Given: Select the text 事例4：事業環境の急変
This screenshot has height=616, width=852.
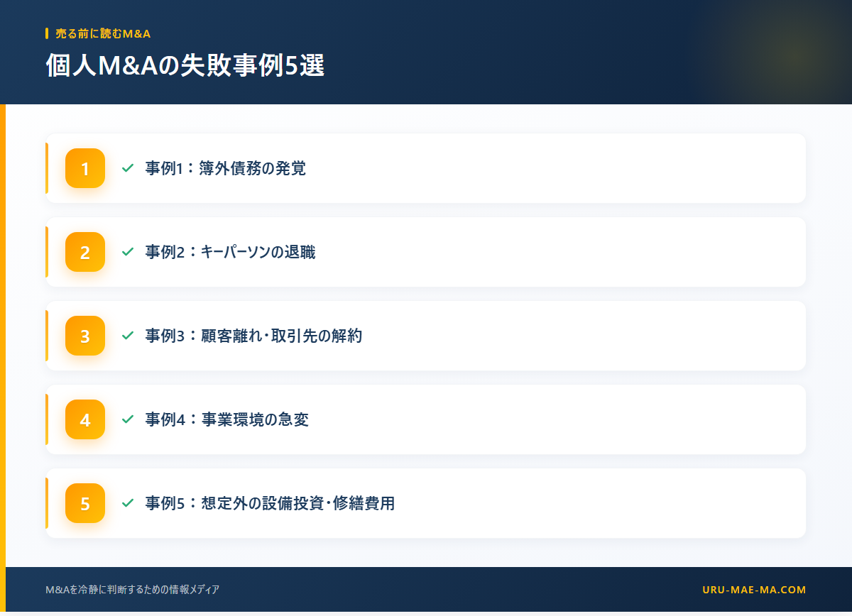Looking at the screenshot, I should (x=227, y=419).
